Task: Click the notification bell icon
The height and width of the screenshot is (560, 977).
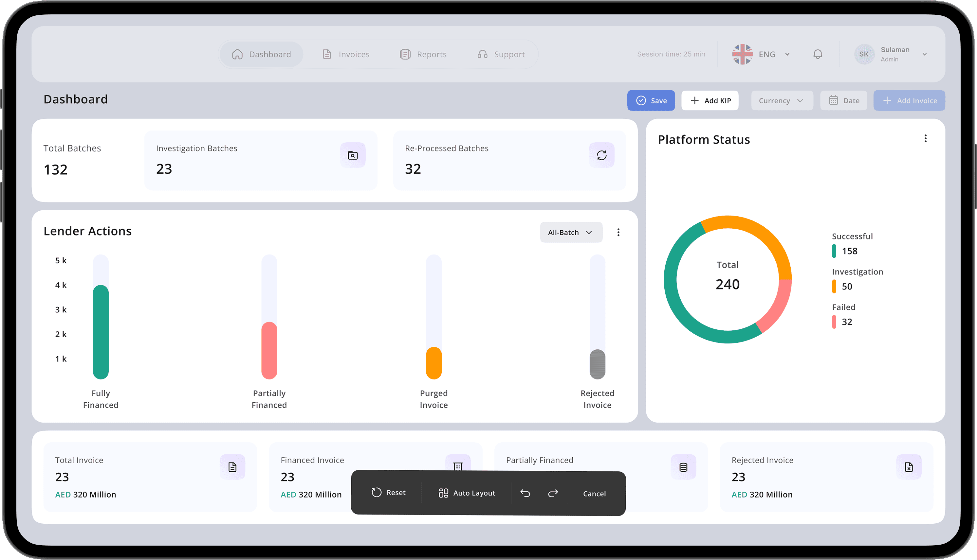Action: [818, 54]
